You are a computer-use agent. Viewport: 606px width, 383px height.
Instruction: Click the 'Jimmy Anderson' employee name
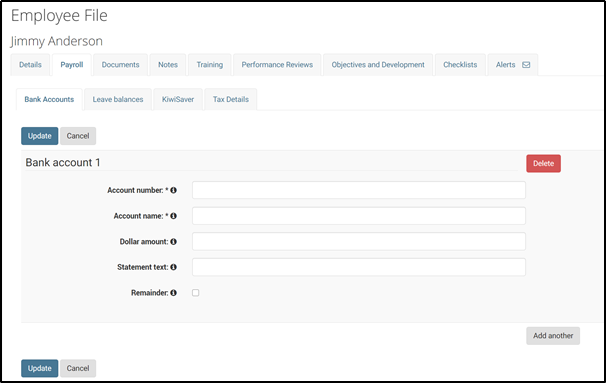[57, 41]
